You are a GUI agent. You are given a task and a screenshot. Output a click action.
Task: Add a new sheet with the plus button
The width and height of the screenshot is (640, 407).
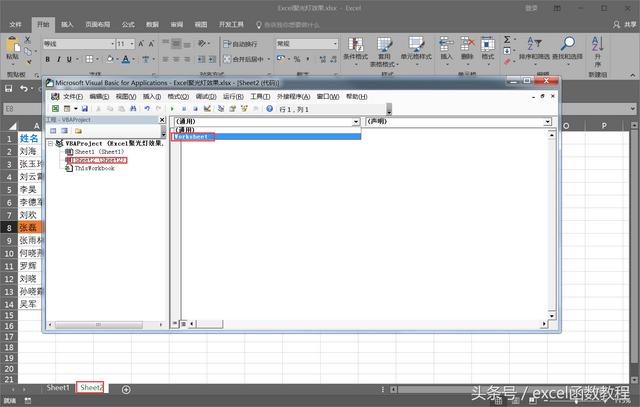[126, 389]
